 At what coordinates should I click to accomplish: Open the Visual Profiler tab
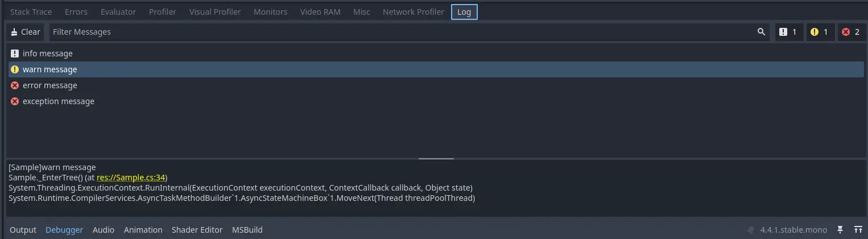[215, 12]
